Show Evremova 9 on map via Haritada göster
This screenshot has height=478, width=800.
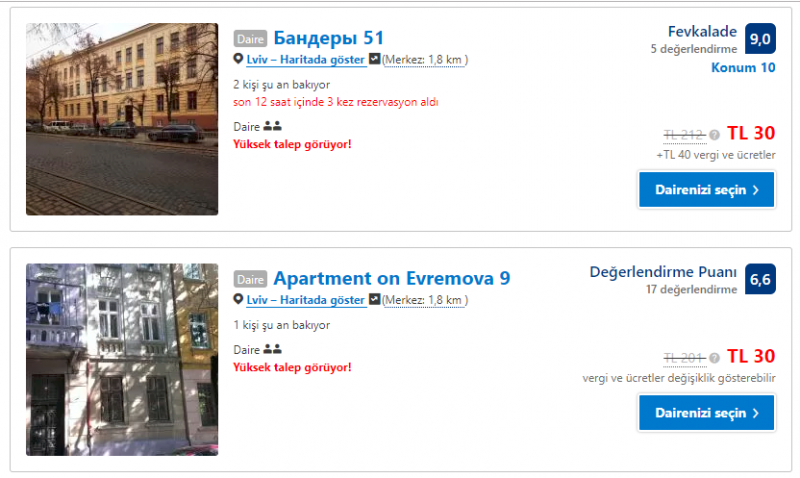(306, 300)
